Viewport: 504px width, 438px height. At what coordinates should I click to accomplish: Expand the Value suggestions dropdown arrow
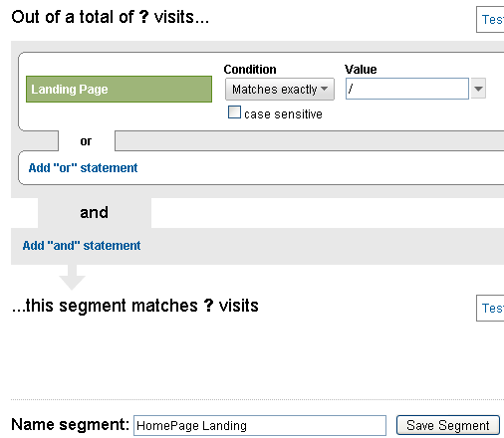pos(478,89)
